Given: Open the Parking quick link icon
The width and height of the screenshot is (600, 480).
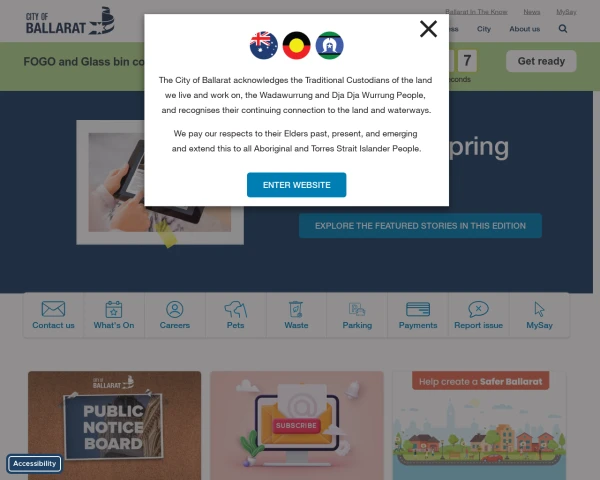Looking at the screenshot, I should coord(357,309).
